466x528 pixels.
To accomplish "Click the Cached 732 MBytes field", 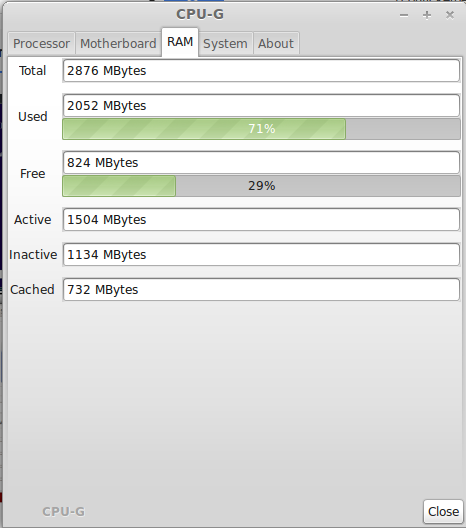I will click(261, 290).
